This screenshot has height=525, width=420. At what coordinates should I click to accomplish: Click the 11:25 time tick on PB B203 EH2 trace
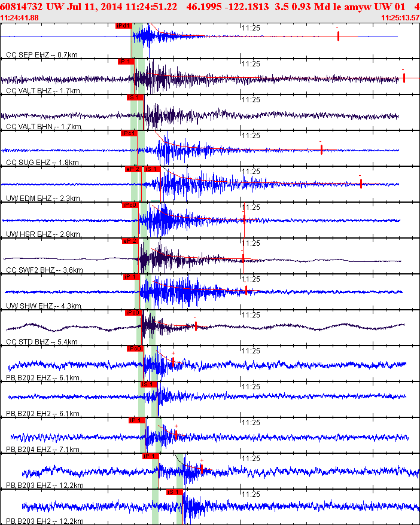pos(251,494)
